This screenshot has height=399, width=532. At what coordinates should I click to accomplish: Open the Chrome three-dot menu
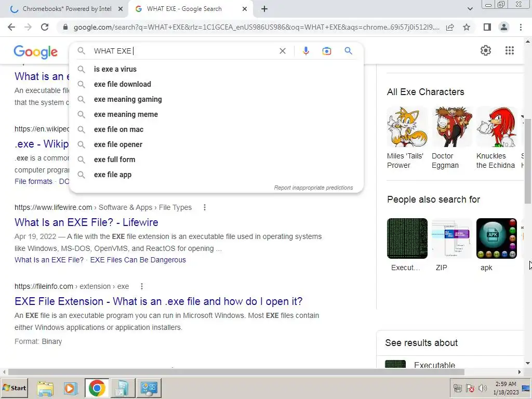click(x=521, y=27)
